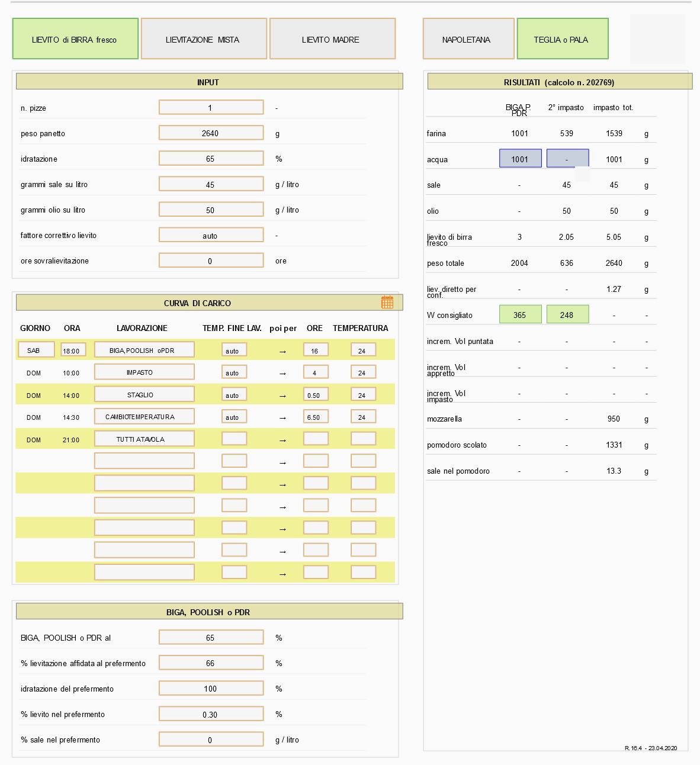This screenshot has height=765, width=700.
Task: Open CAMBIO TEMPERATURA lavorazione selector
Action: point(144,416)
